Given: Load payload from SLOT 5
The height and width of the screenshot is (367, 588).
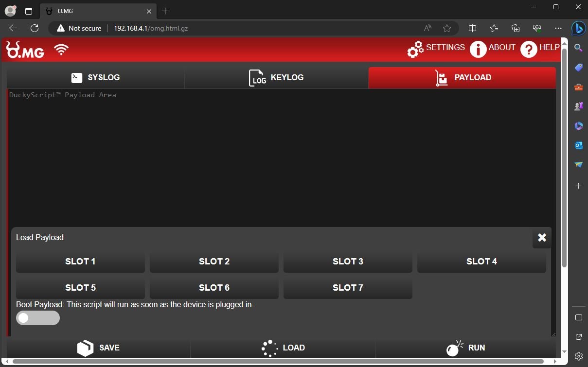Looking at the screenshot, I should tap(80, 288).
